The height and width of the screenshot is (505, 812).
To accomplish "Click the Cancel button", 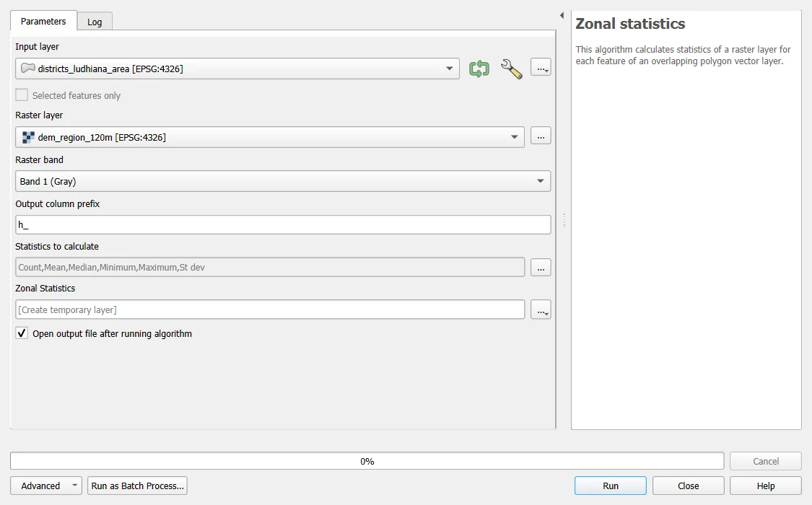I will pos(765,461).
